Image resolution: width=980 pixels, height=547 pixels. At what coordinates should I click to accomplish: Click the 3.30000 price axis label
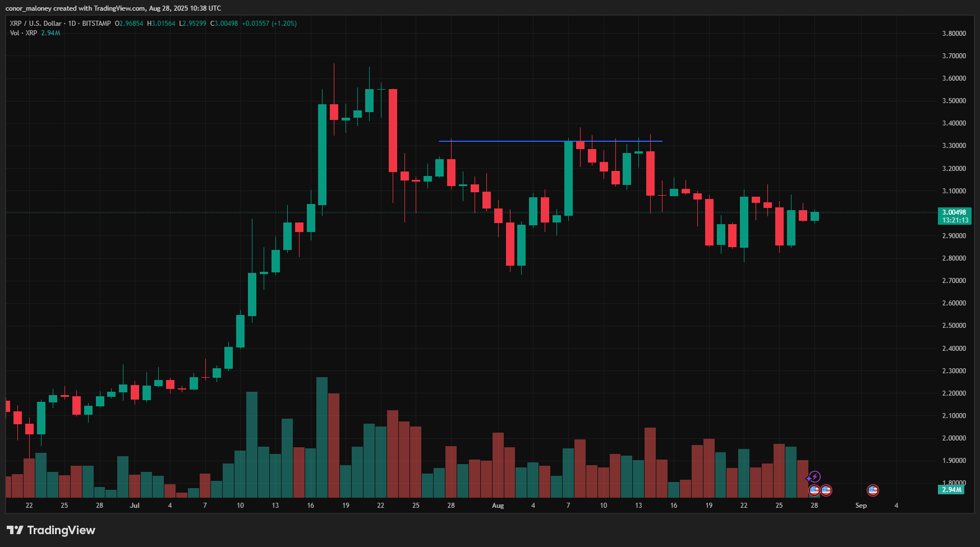point(954,146)
